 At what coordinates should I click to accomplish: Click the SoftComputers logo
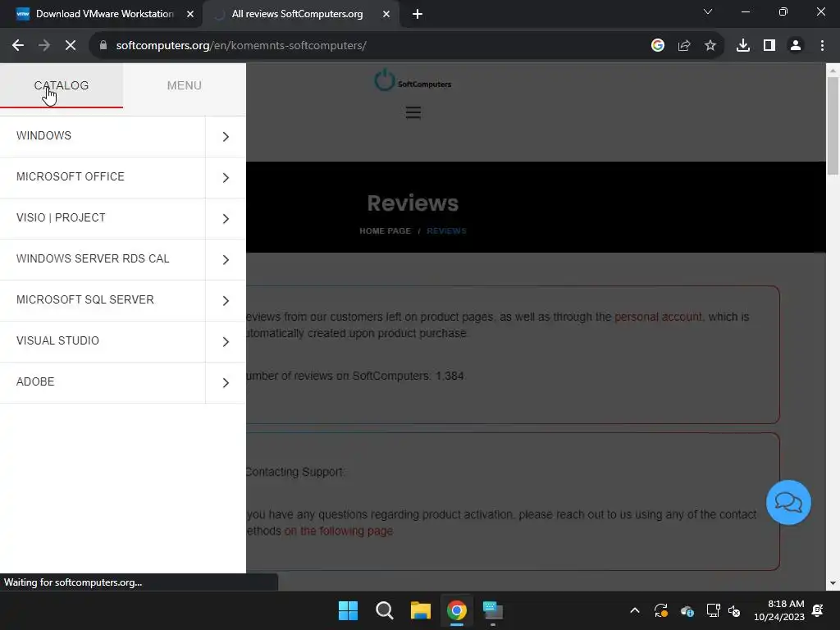pos(413,80)
